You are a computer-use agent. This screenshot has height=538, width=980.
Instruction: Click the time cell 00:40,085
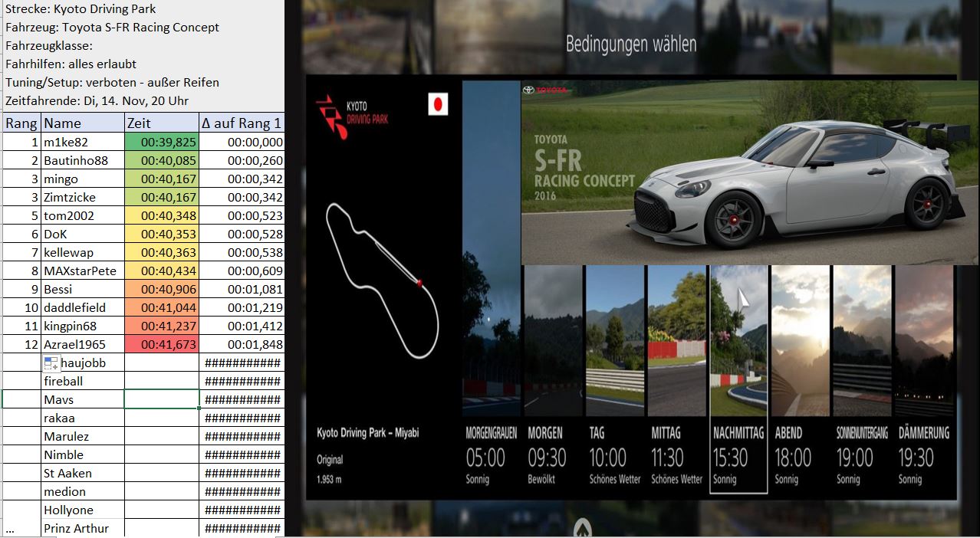click(x=162, y=160)
